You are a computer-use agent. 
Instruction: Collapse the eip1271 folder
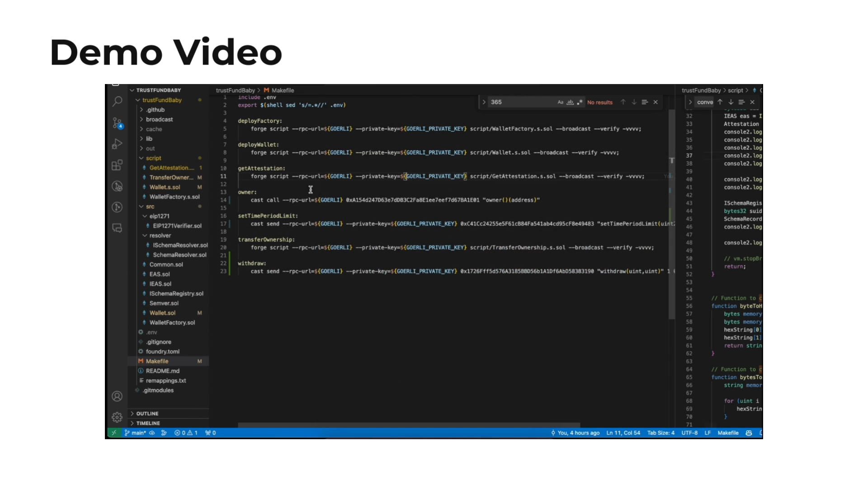point(168,216)
